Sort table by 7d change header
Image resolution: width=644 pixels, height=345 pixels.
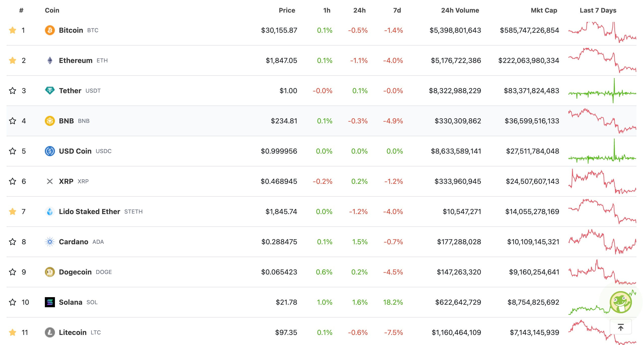point(397,10)
